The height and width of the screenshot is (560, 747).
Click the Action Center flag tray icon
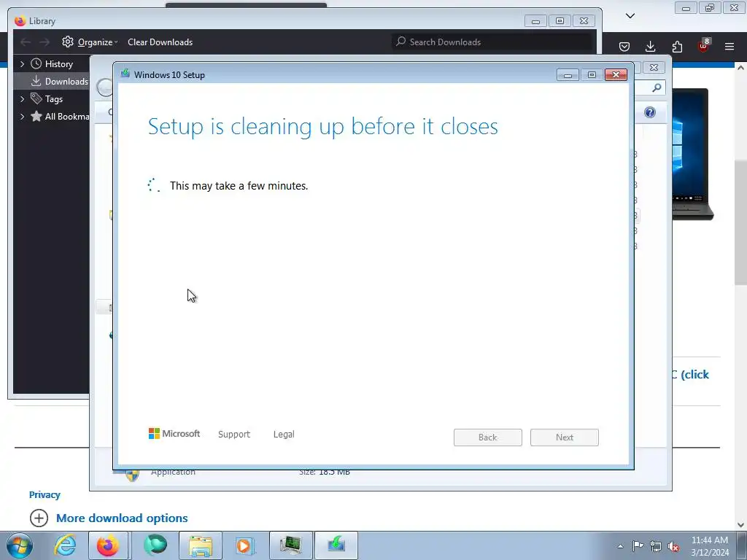click(638, 546)
